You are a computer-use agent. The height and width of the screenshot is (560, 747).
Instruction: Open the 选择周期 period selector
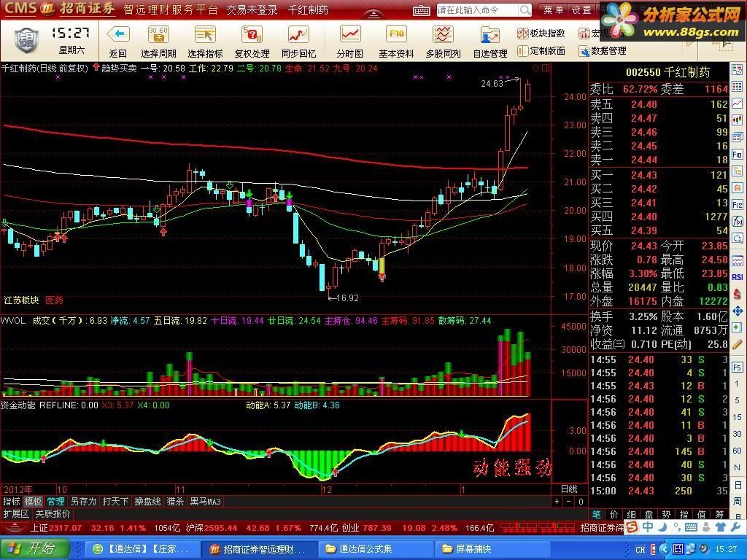[x=158, y=42]
